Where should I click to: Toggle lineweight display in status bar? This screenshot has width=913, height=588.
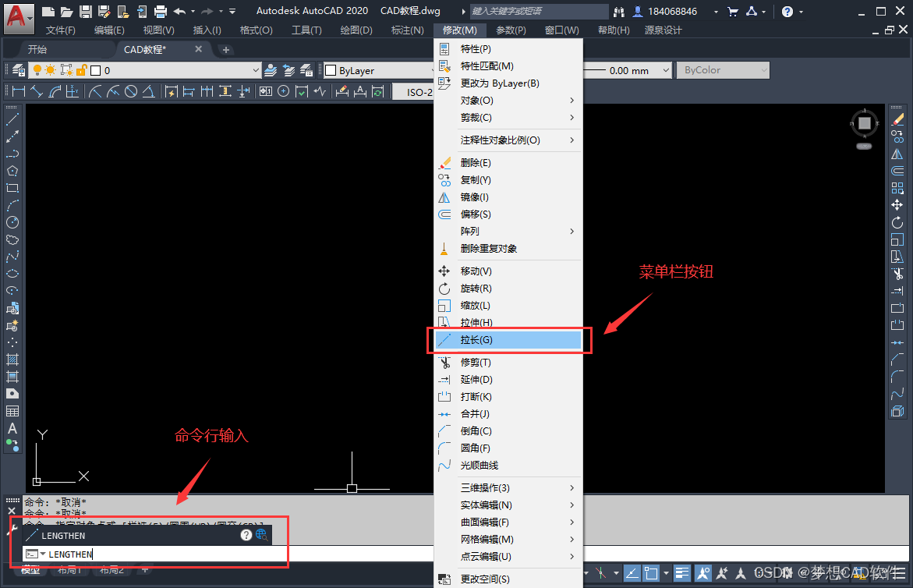pyautogui.click(x=682, y=573)
